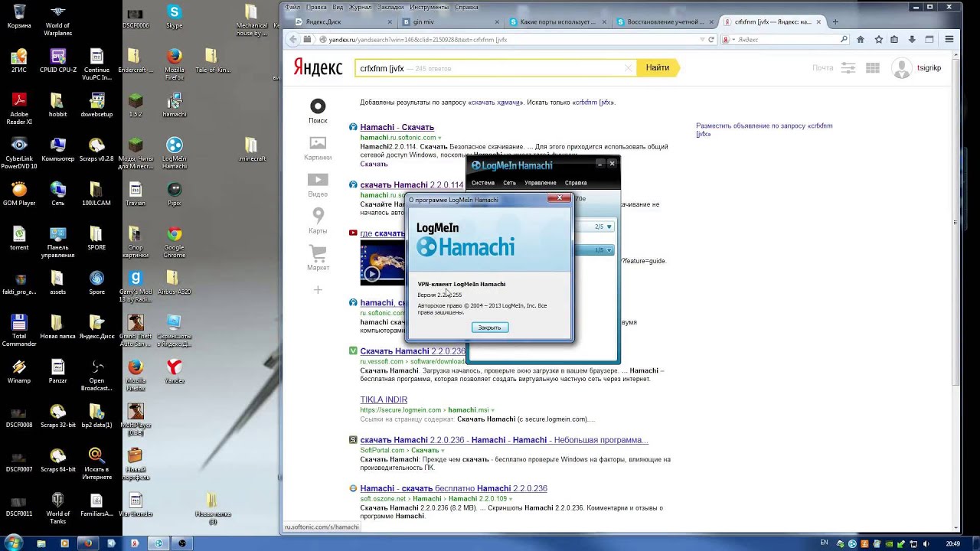
Task: Click Закрыть in Hamachi about dialog
Action: tap(489, 328)
